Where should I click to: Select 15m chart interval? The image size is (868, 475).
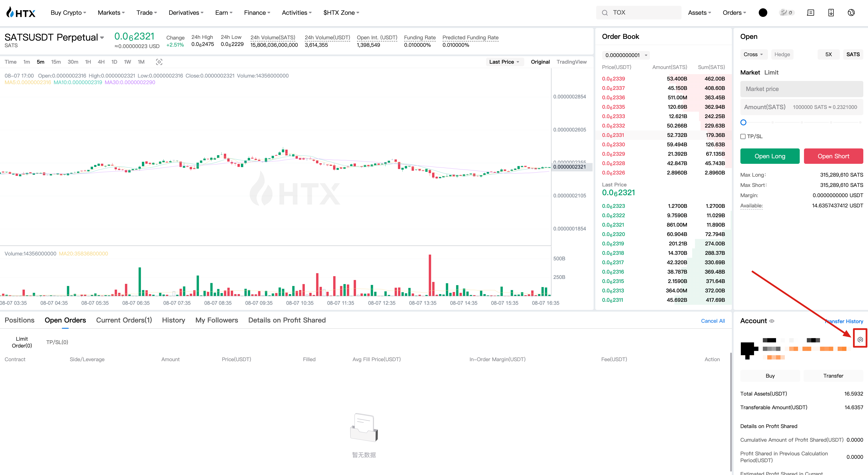(x=56, y=62)
